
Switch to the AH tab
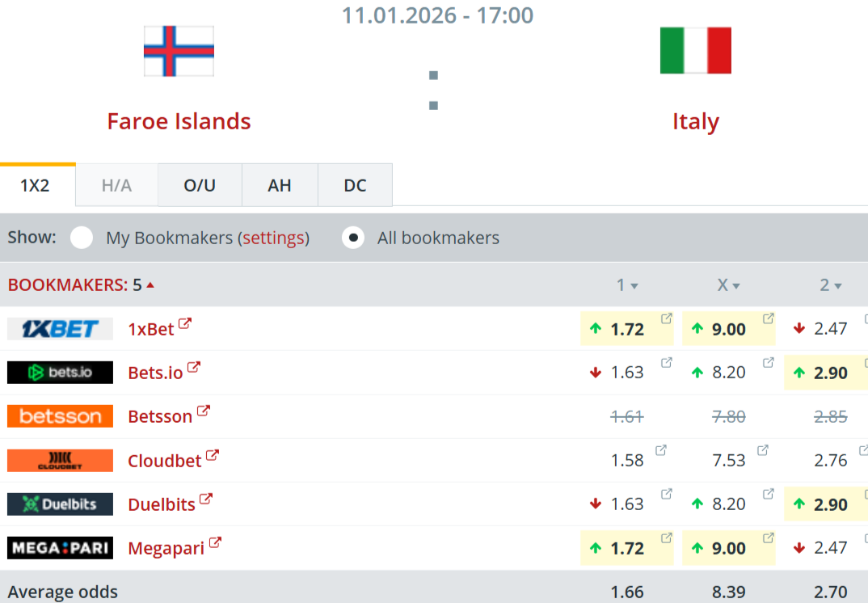click(x=280, y=185)
